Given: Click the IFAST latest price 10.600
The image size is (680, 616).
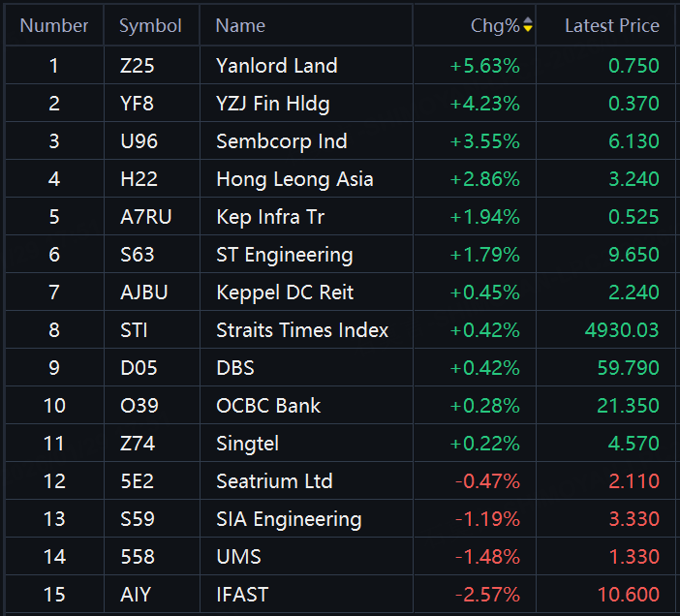Looking at the screenshot, I should (630, 595).
